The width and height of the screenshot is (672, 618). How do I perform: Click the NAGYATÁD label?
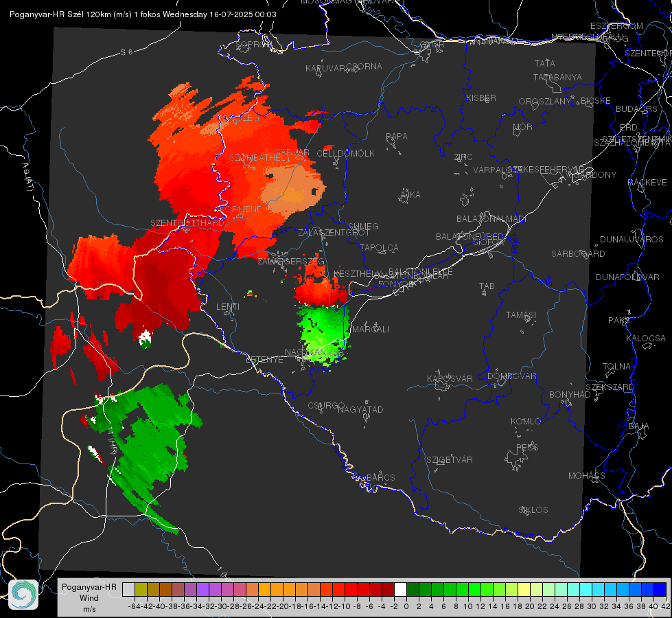(x=360, y=410)
